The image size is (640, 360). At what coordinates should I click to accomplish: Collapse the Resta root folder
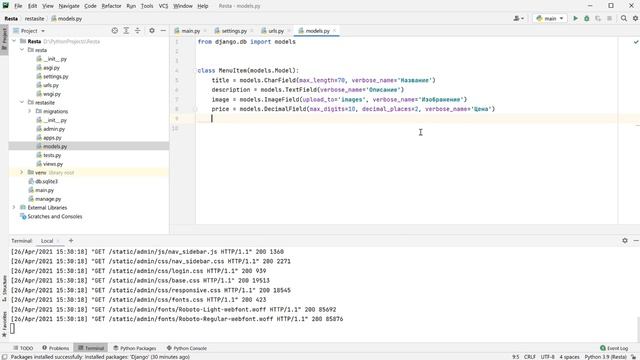tap(14, 41)
